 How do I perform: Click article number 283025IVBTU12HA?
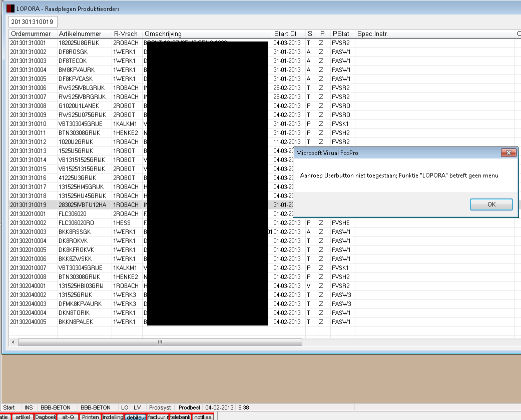pyautogui.click(x=83, y=205)
